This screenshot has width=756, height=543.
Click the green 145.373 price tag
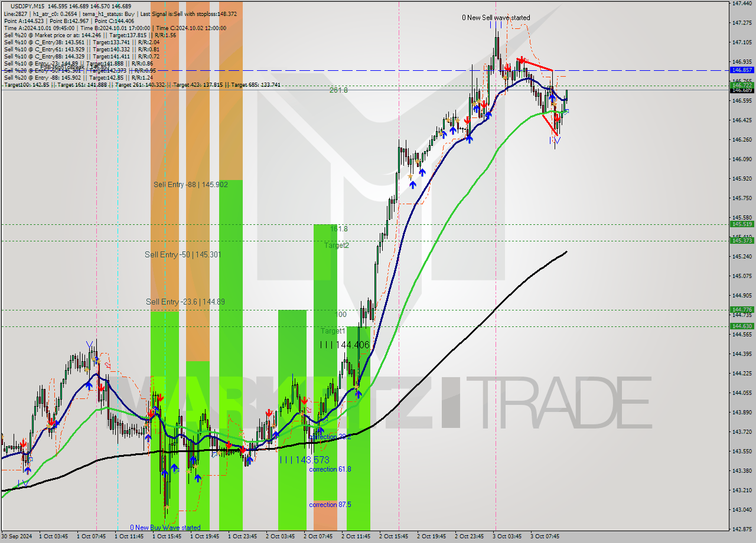pos(742,240)
